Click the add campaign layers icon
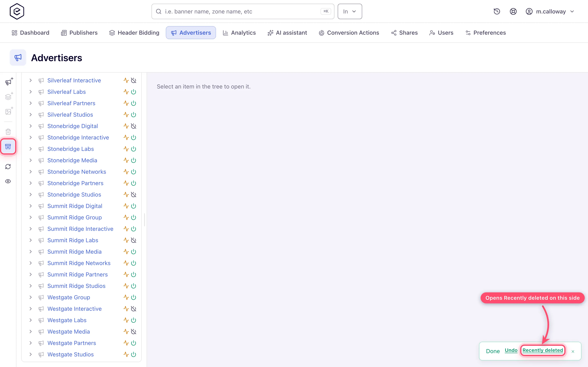 (x=9, y=97)
